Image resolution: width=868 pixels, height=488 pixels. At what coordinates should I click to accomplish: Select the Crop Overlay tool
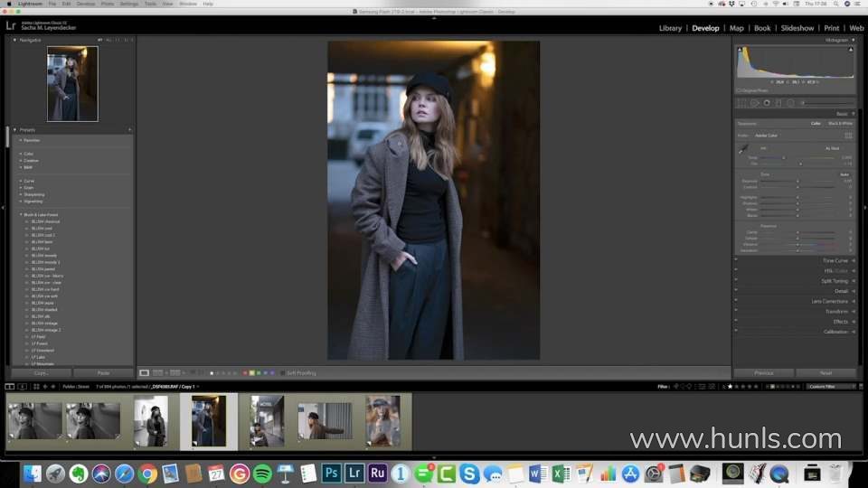tap(741, 103)
